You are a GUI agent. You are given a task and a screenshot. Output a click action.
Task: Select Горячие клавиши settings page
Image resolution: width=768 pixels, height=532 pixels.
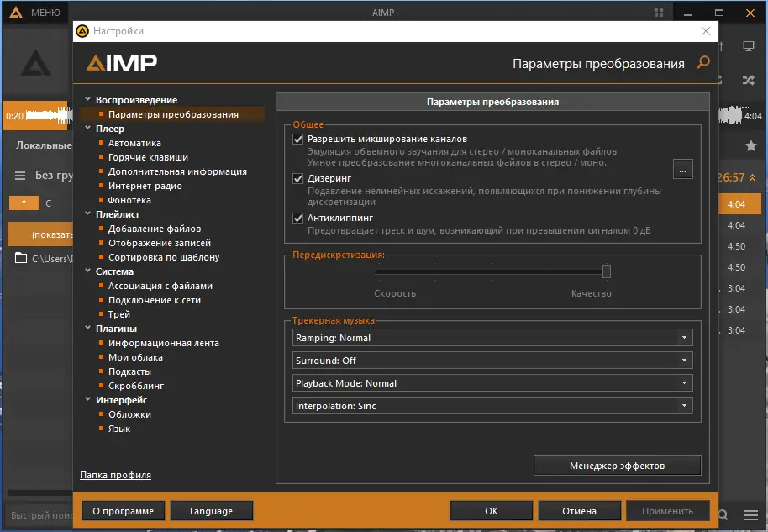[148, 157]
